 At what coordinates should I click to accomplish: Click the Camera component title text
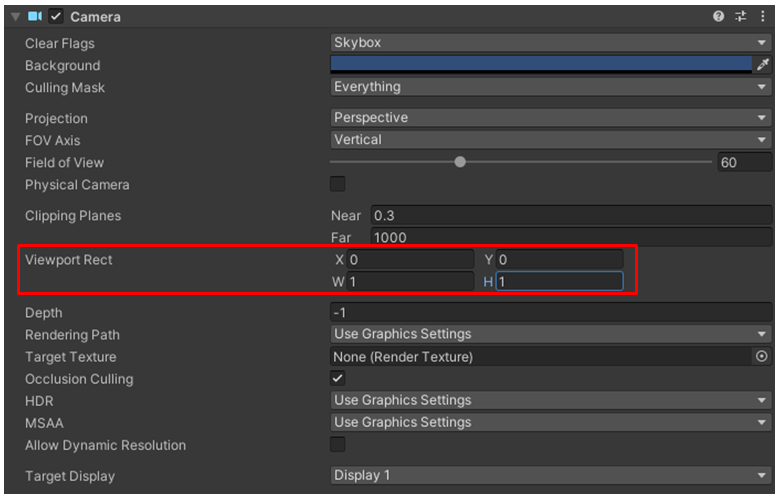[x=96, y=17]
